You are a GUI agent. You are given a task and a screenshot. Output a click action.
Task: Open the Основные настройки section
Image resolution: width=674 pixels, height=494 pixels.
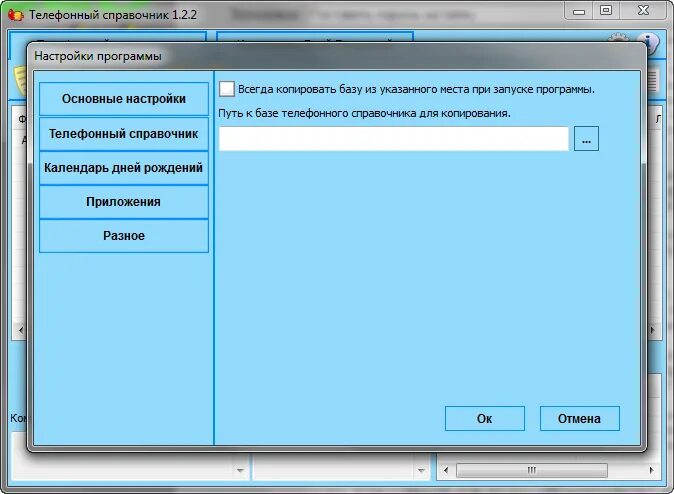(124, 99)
